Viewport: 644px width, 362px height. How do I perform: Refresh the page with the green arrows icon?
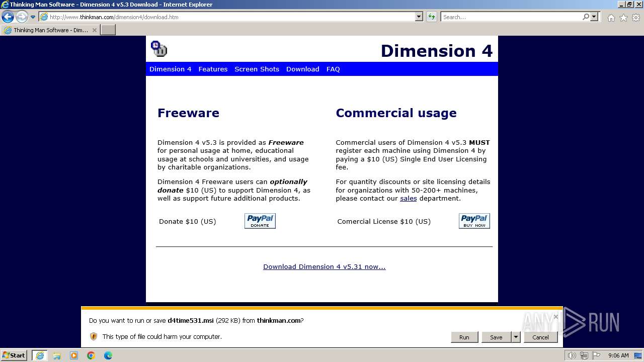click(432, 17)
